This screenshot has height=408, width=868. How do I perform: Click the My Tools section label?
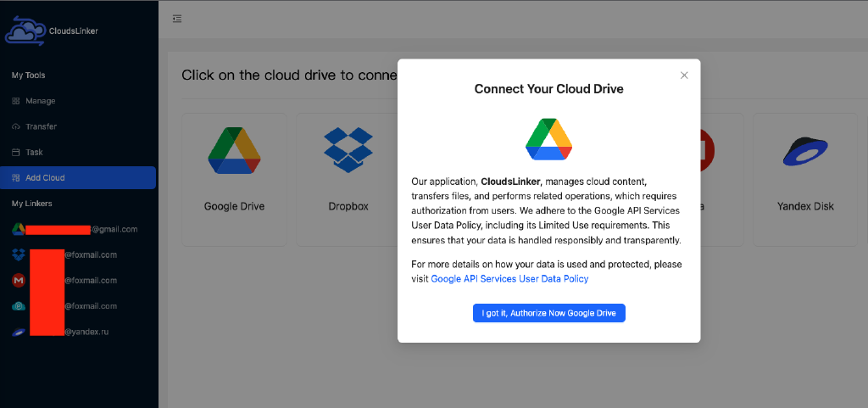coord(28,75)
